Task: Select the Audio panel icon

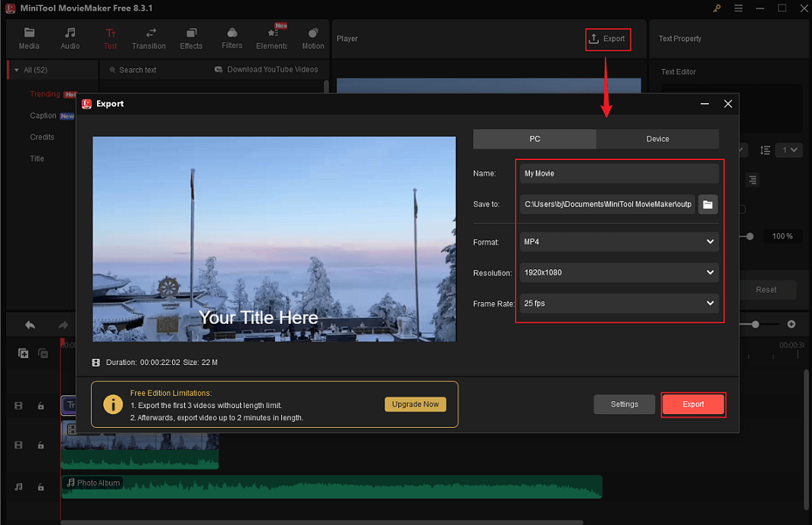Action: (x=70, y=38)
